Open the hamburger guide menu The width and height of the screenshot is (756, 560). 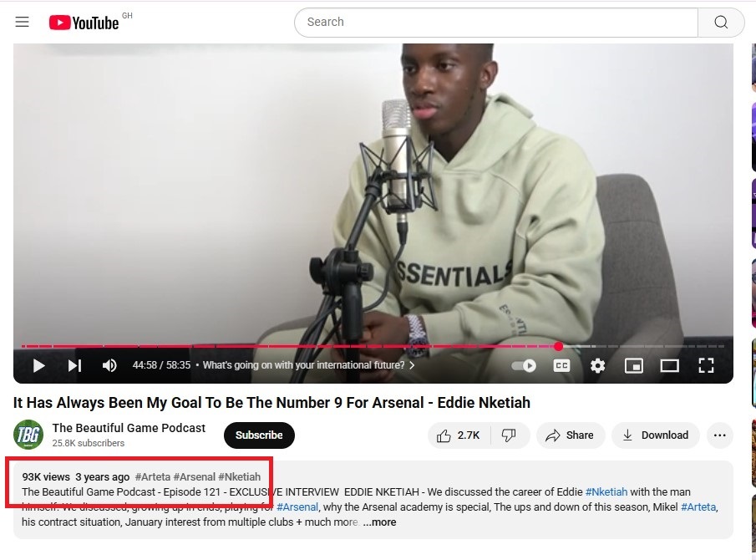23,23
